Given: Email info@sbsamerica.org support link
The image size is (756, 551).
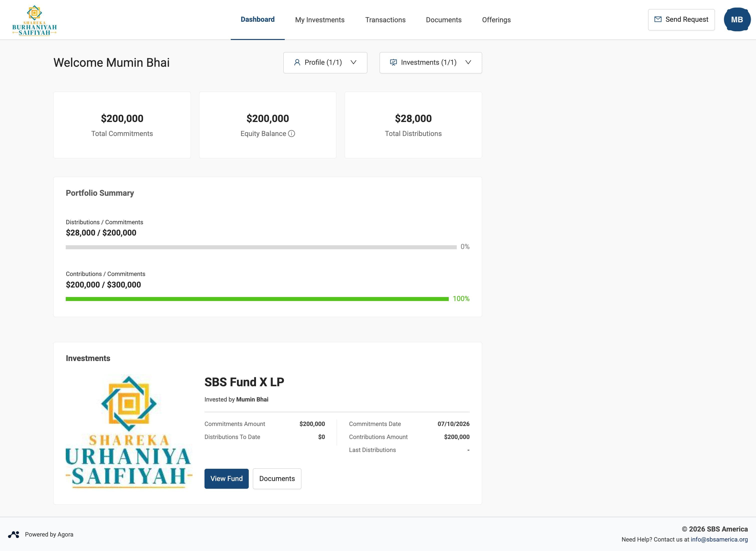Looking at the screenshot, I should tap(719, 539).
